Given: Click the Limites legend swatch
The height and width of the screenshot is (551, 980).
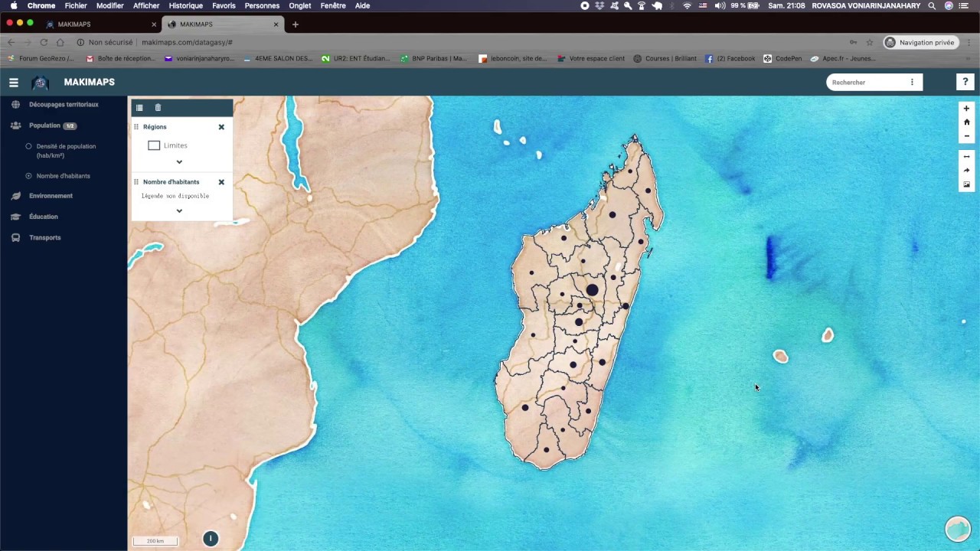Looking at the screenshot, I should [x=154, y=145].
